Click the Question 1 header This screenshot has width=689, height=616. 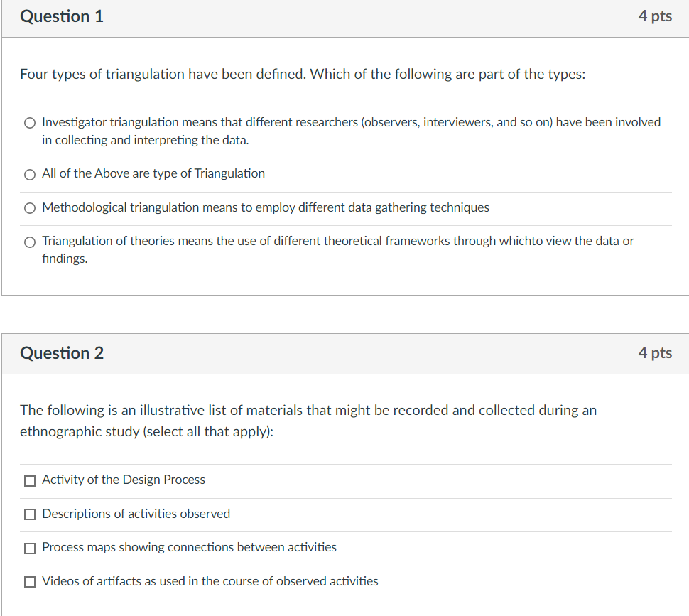pos(61,16)
